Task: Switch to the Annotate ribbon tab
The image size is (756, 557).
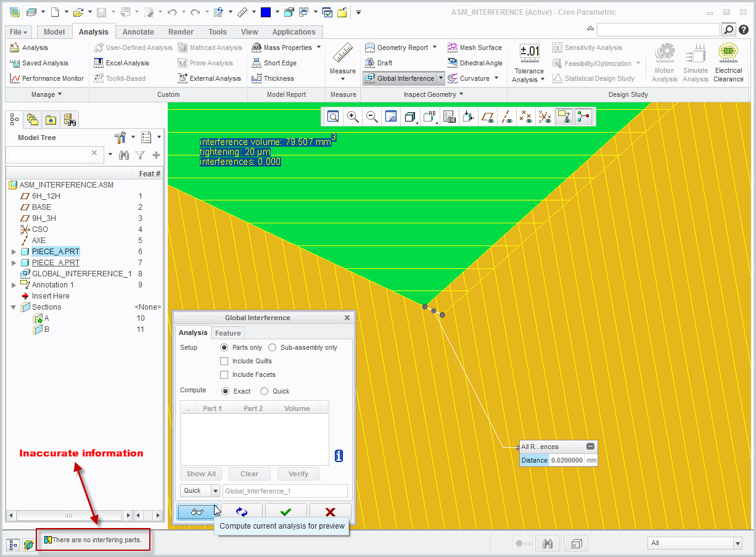Action: [138, 32]
